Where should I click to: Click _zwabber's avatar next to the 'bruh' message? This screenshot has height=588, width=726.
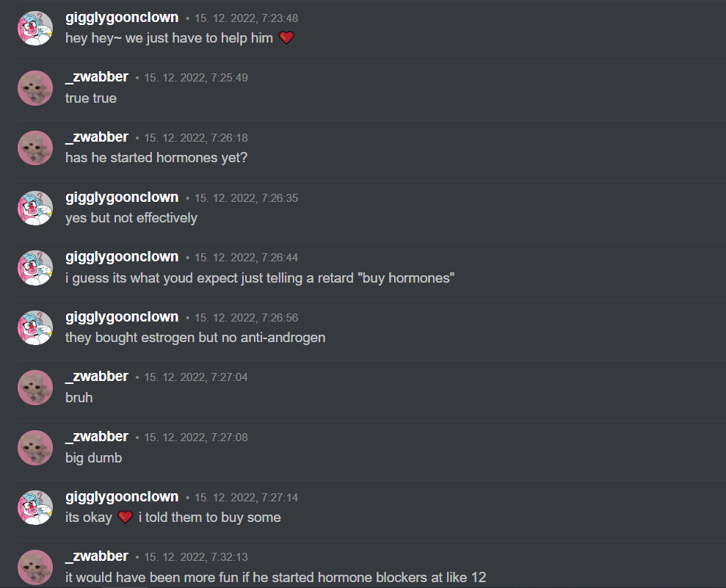[35, 388]
